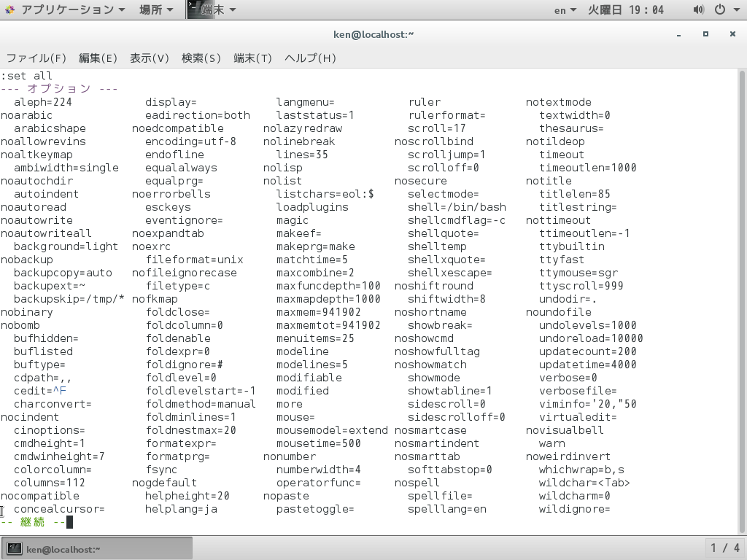Click the 'aleph=224' option text
The image size is (747, 560).
pyautogui.click(x=43, y=102)
